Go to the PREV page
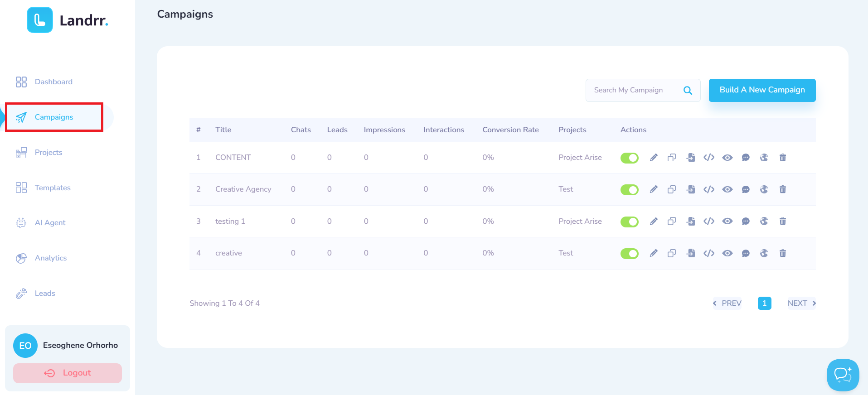 click(727, 303)
